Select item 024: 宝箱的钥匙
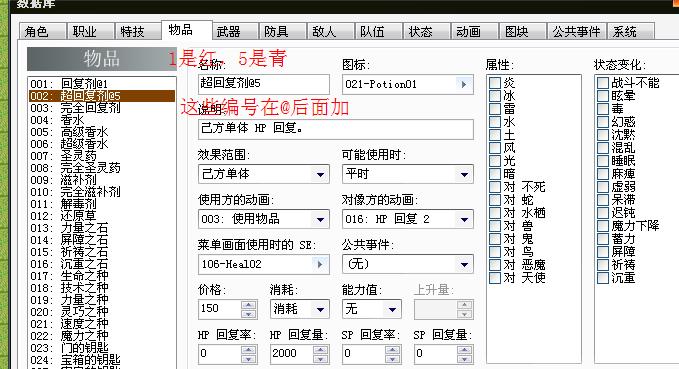679x369 pixels. coord(102,360)
